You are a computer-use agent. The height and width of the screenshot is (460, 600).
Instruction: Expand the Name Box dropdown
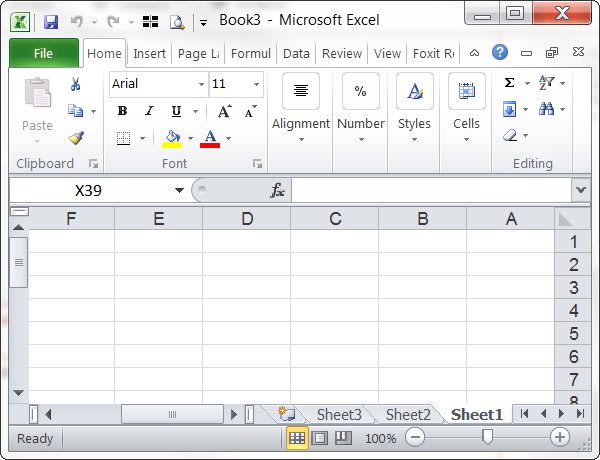179,190
